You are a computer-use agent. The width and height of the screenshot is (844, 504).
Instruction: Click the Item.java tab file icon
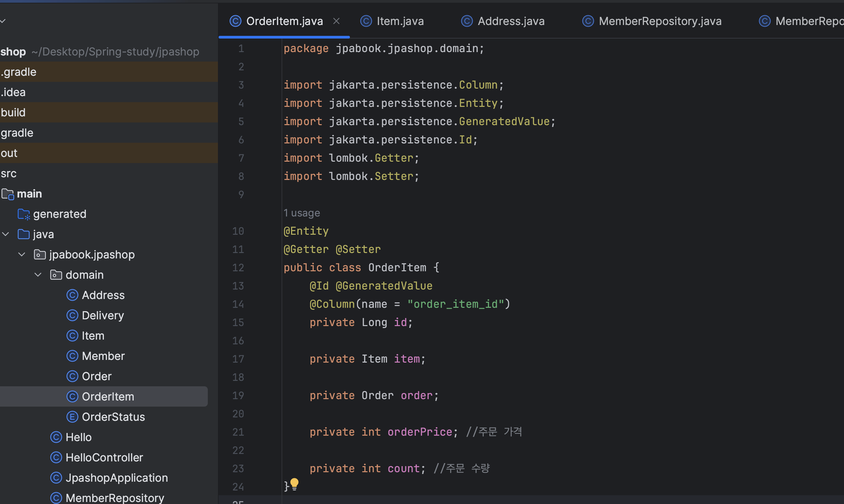(366, 21)
